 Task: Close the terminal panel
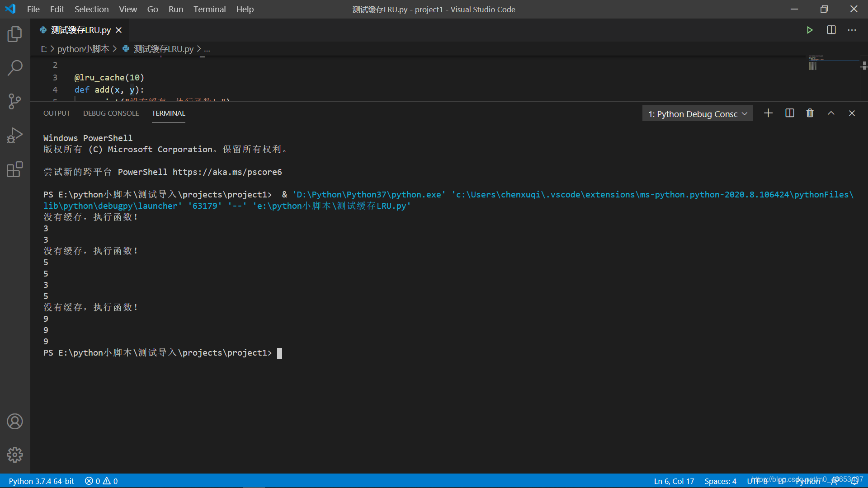(852, 113)
